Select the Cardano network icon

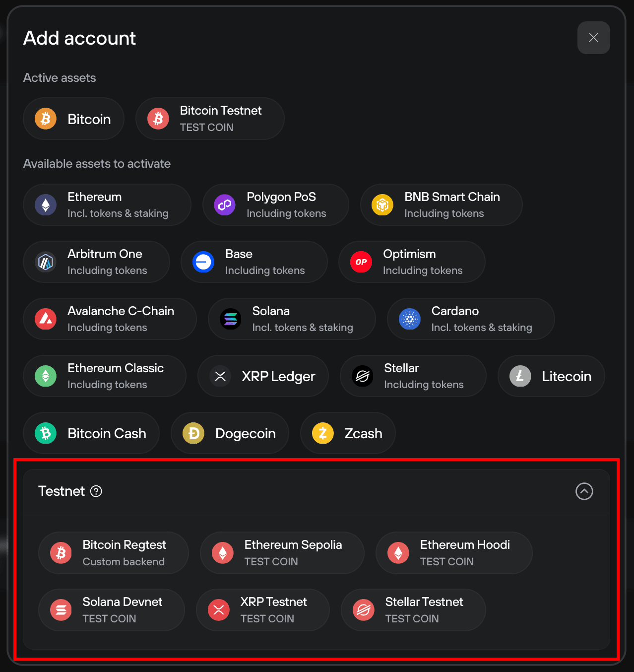coord(409,319)
